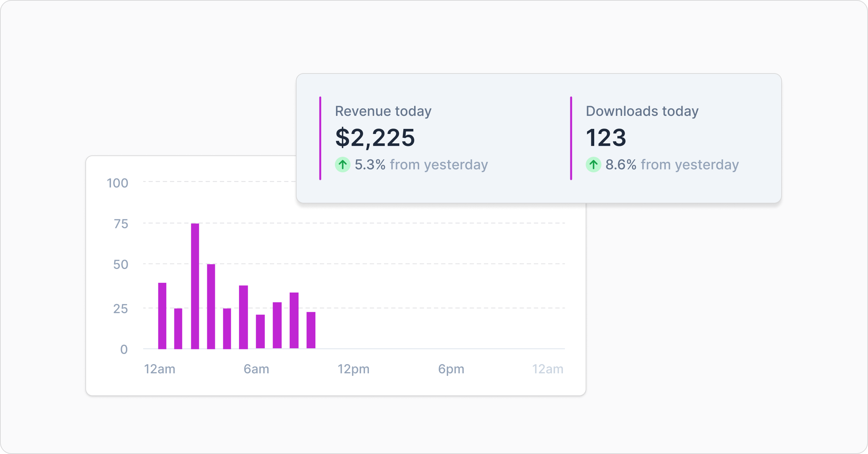Screen dimensions: 868x454
Task: Click the 100 y-axis label
Action: pos(118,183)
